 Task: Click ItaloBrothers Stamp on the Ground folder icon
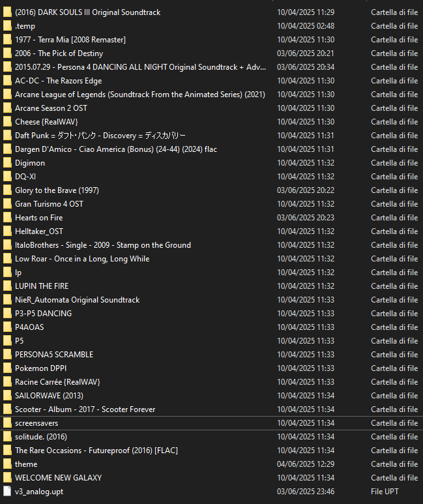[x=7, y=245]
